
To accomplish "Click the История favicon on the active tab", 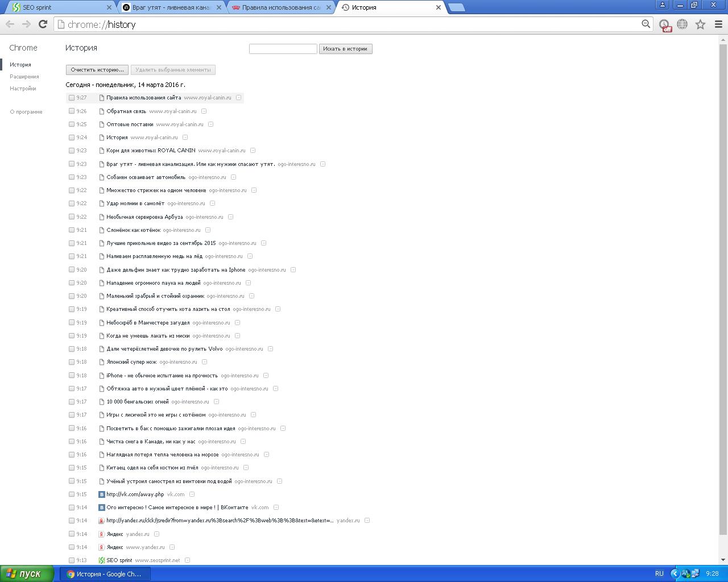I will click(x=345, y=7).
